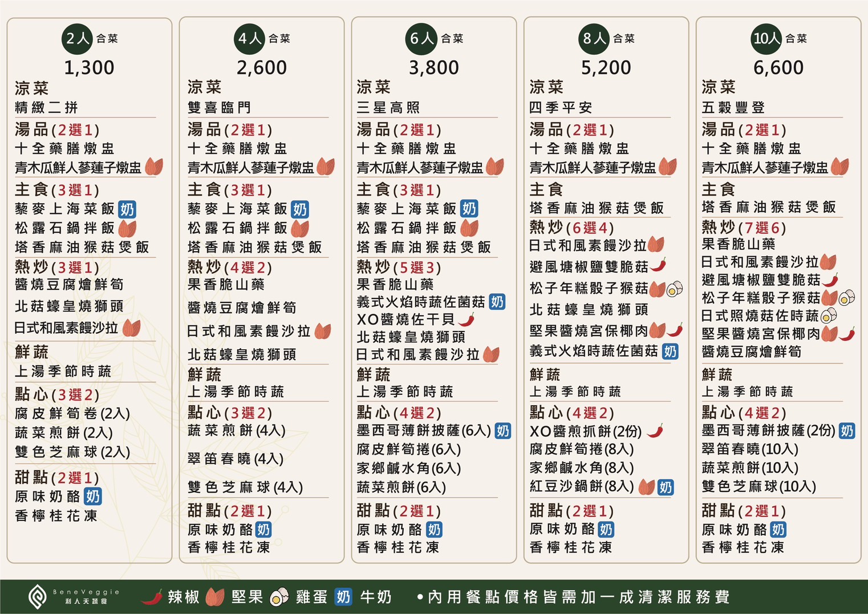Click 香檸桂花凍 in the 8人 menu
The image size is (868, 614).
point(570,547)
